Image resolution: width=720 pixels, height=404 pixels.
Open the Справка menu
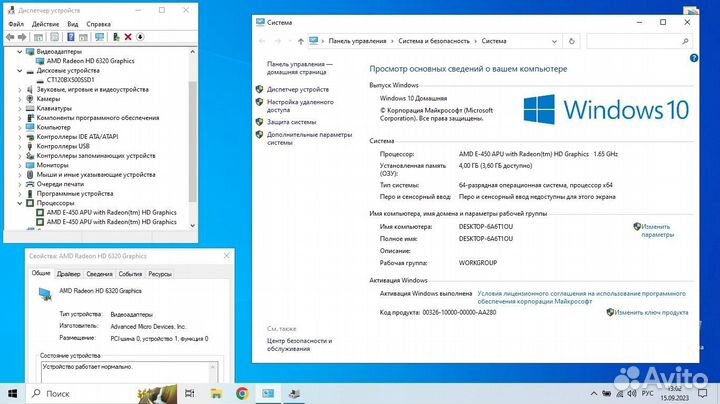(x=98, y=24)
